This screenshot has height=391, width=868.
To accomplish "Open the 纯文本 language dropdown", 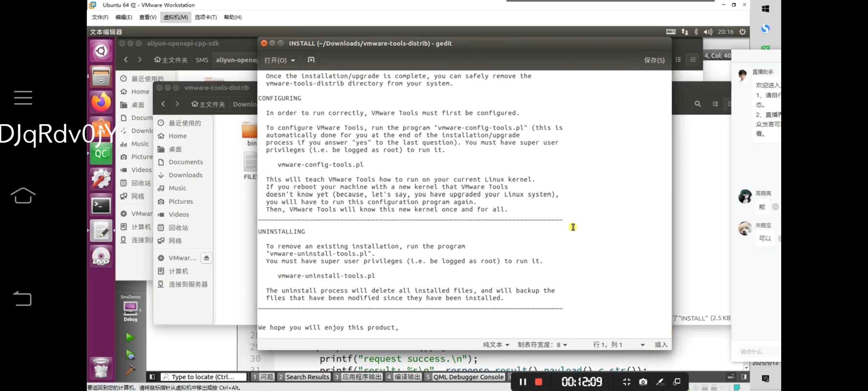I will tap(496, 345).
